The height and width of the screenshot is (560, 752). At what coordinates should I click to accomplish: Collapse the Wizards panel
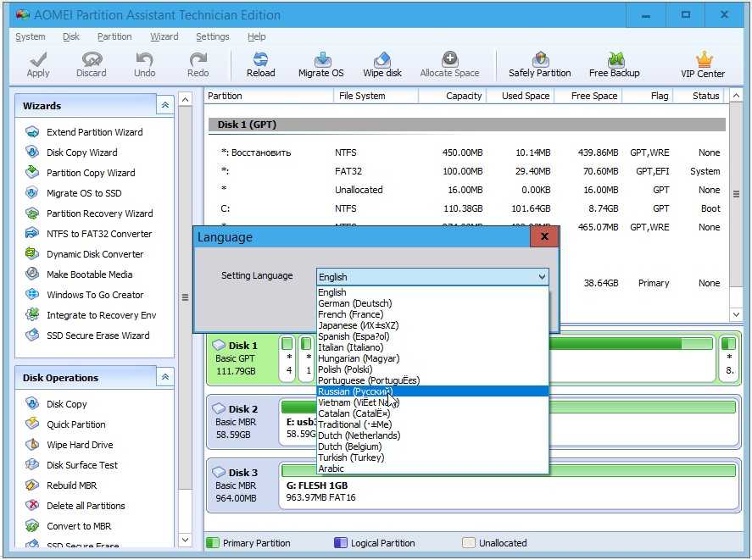[x=165, y=105]
